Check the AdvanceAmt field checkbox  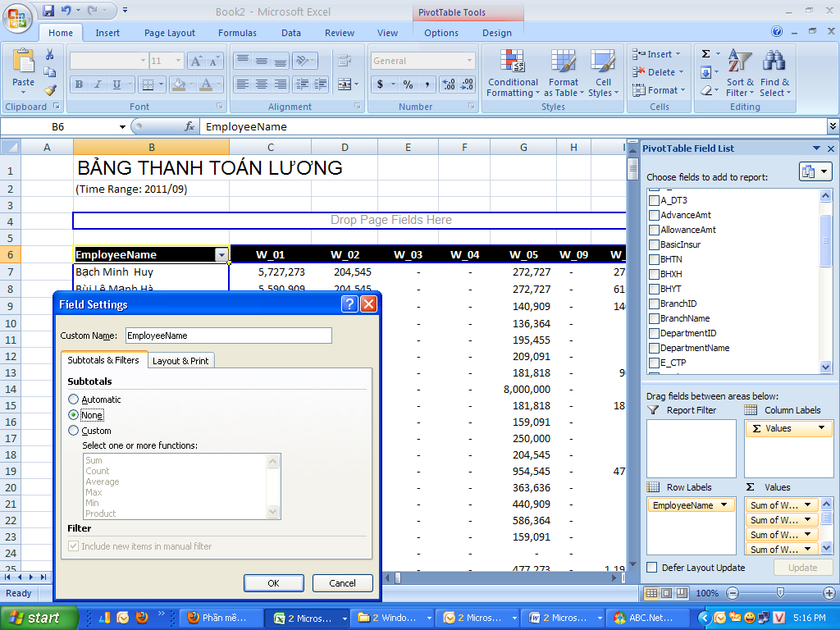tap(654, 215)
